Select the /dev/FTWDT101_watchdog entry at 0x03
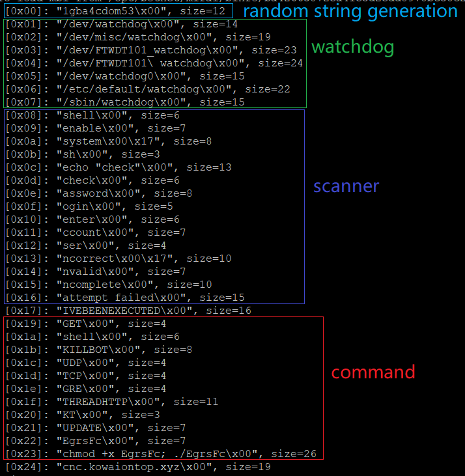 coord(151,50)
